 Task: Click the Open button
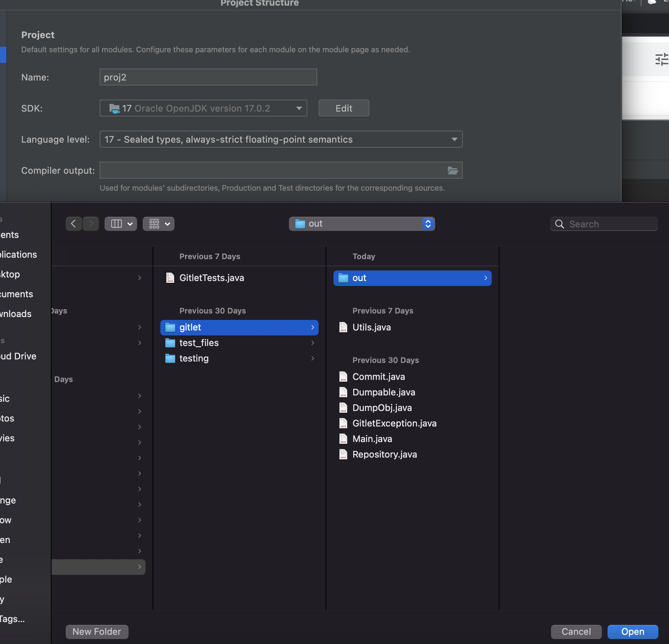(633, 632)
